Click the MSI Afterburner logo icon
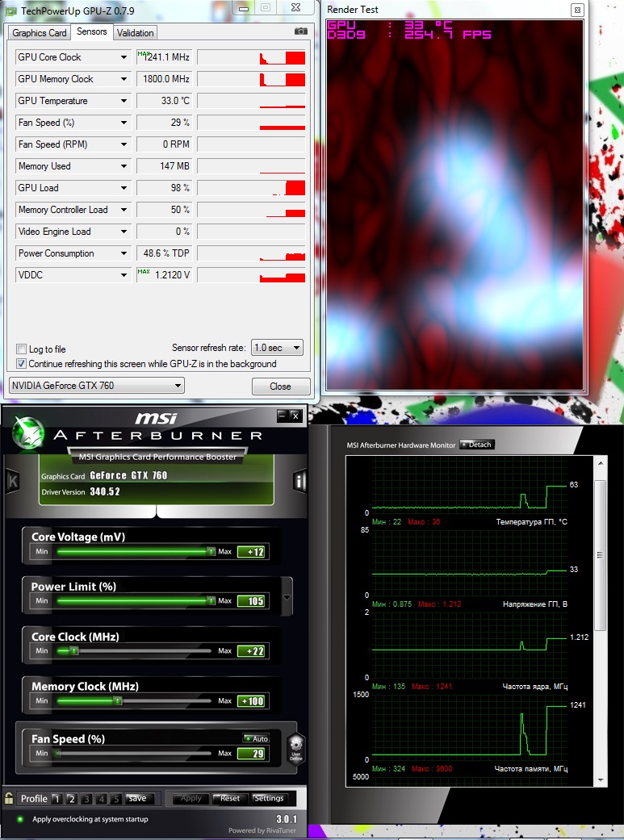Viewport: 624px width, 840px height. pos(28,433)
